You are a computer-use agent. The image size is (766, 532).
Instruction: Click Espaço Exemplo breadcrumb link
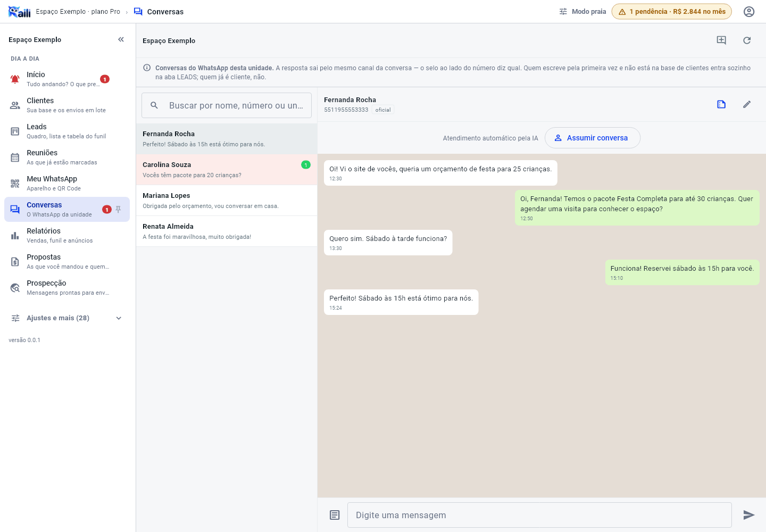(78, 12)
